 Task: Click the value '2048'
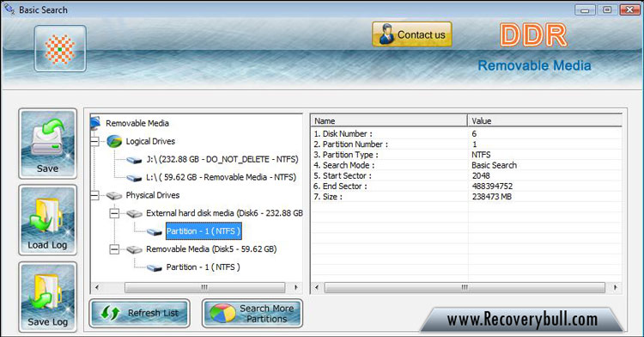[481, 175]
